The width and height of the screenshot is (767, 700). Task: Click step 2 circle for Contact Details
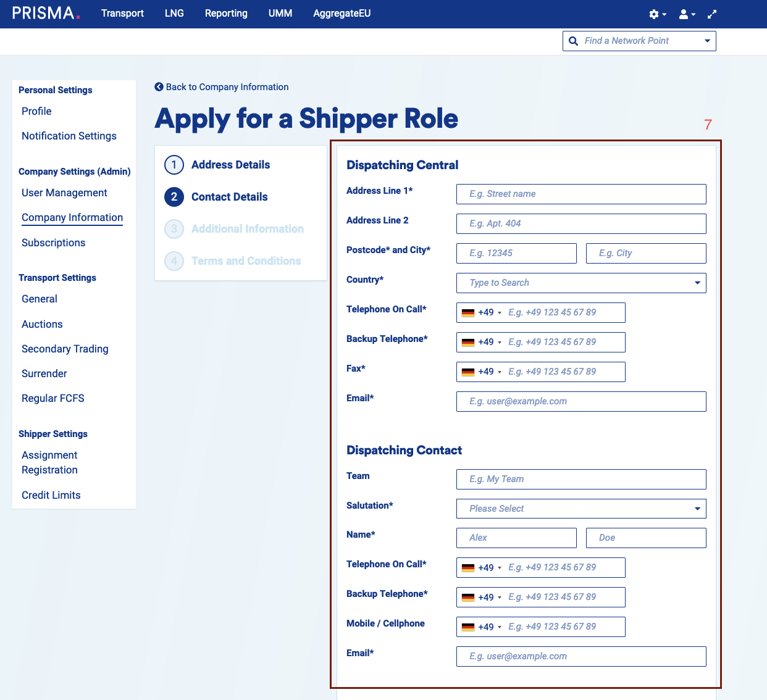(x=174, y=197)
